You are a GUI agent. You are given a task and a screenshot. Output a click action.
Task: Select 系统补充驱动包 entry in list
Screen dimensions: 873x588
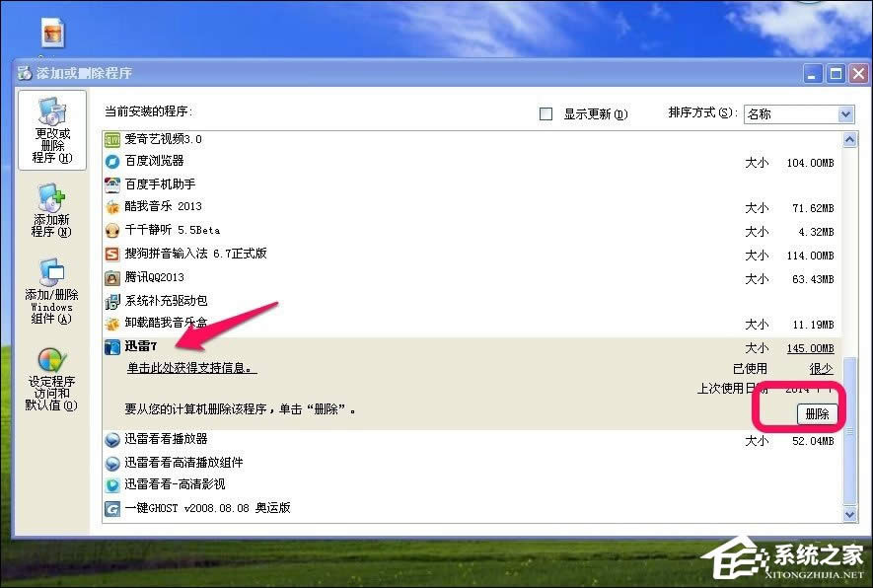pos(166,300)
